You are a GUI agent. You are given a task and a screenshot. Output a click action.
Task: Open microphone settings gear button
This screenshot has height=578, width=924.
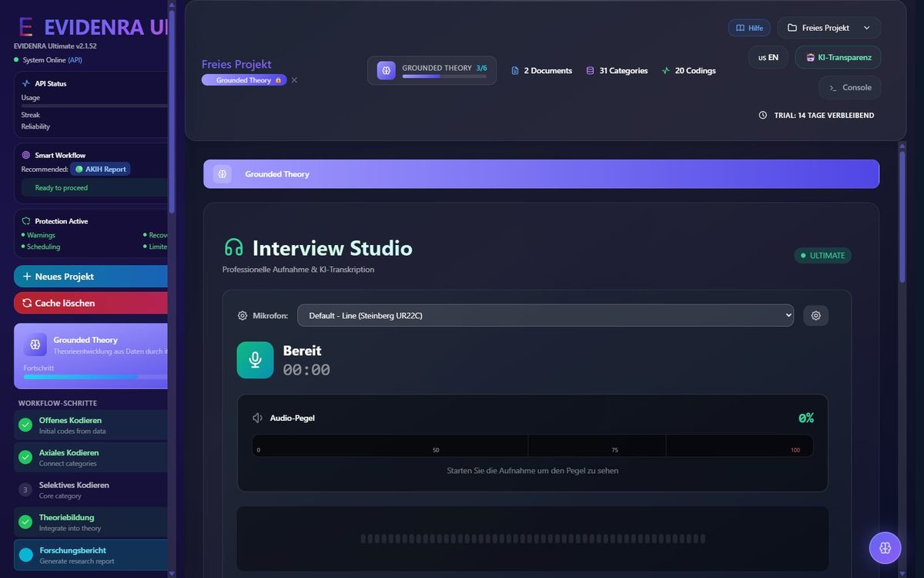click(816, 315)
